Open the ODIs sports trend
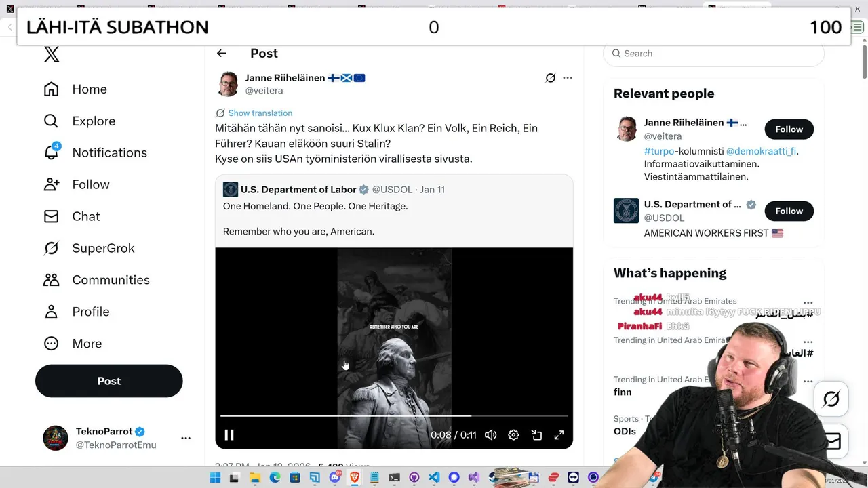Image resolution: width=868 pixels, height=488 pixels. coord(625,432)
